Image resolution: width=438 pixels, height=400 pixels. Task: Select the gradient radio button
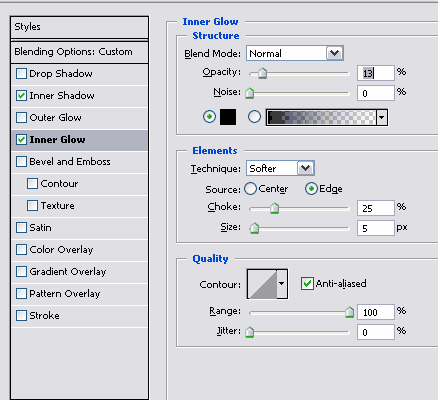pyautogui.click(x=254, y=117)
